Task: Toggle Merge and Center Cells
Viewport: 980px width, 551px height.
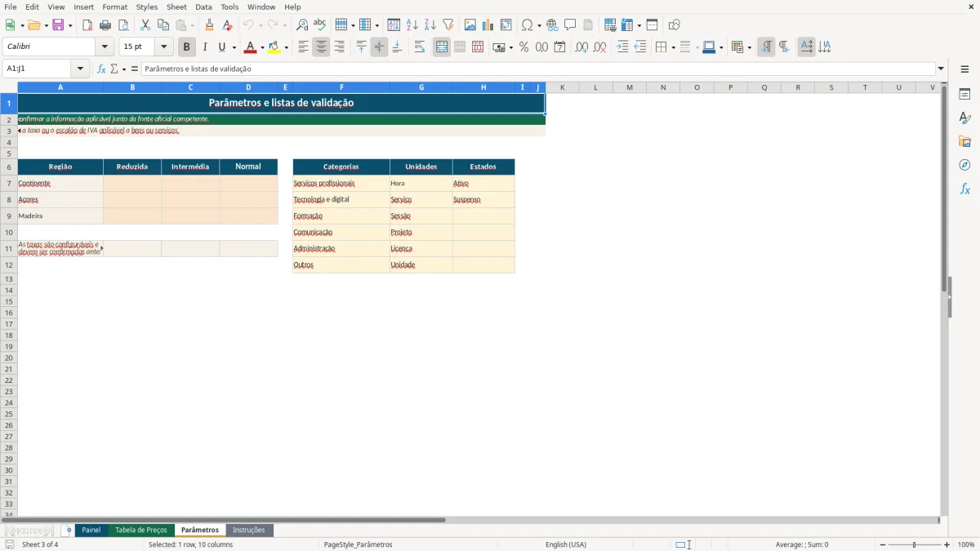Action: tap(442, 47)
